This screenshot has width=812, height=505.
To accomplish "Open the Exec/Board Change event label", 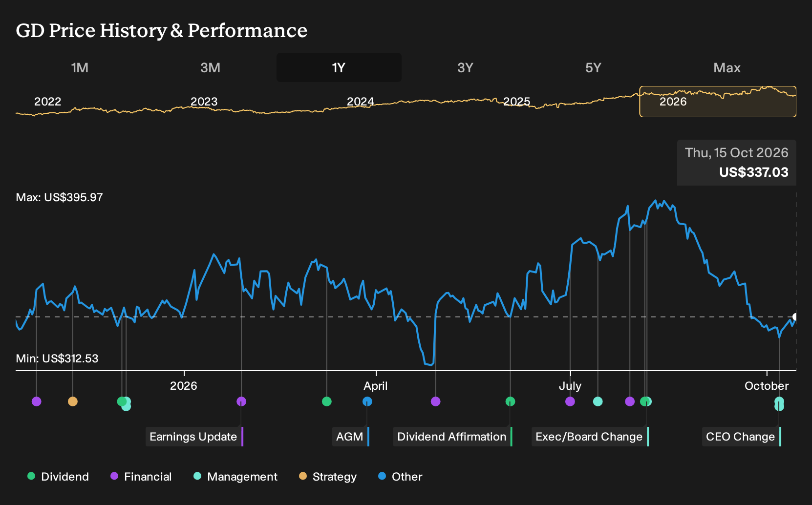I will (590, 437).
